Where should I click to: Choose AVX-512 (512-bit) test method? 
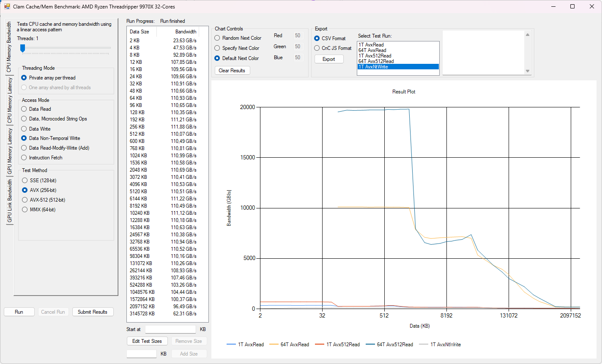click(x=44, y=200)
